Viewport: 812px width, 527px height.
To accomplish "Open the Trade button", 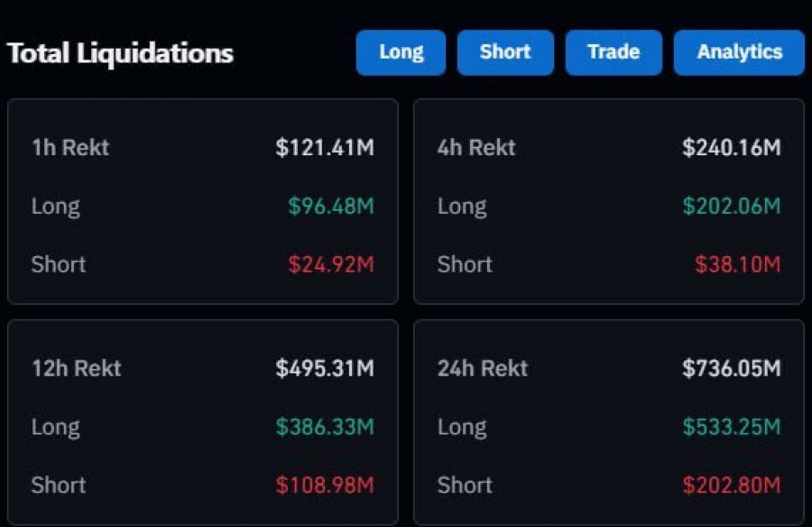I will [x=614, y=52].
